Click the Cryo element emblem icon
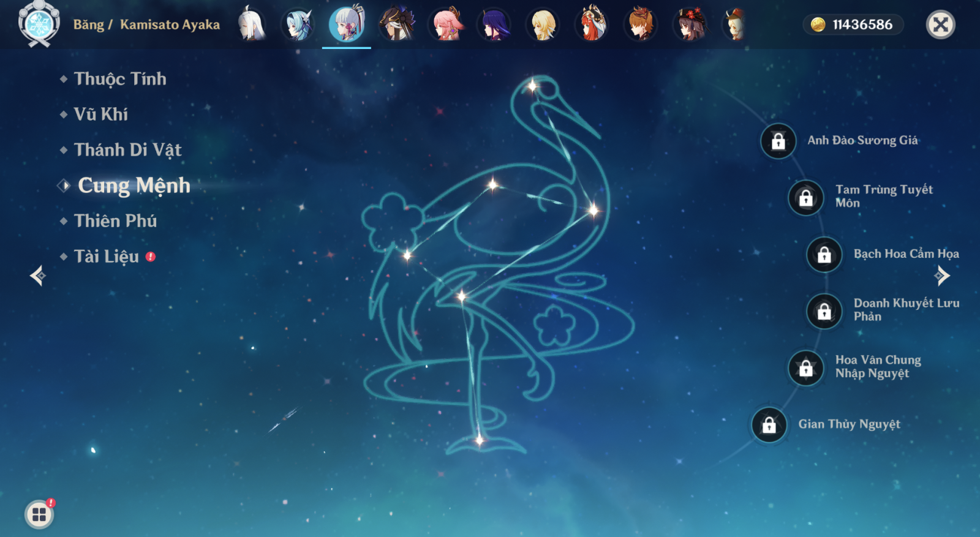980x537 pixels. click(39, 24)
